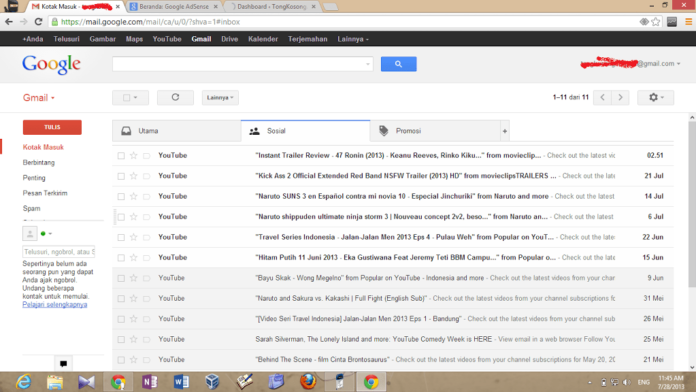Tick checkbox for Sarah Silverman Comedy Week email

pos(121,340)
